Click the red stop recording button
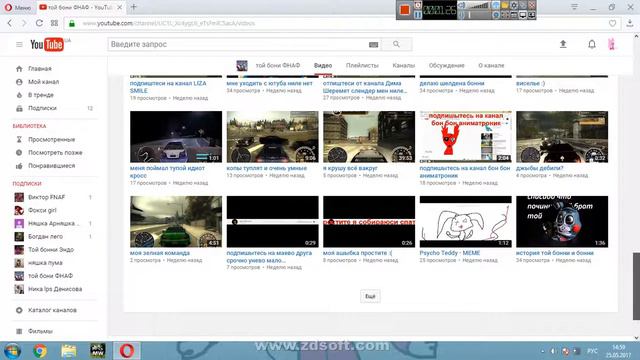The width and height of the screenshot is (640, 360). tap(404, 9)
